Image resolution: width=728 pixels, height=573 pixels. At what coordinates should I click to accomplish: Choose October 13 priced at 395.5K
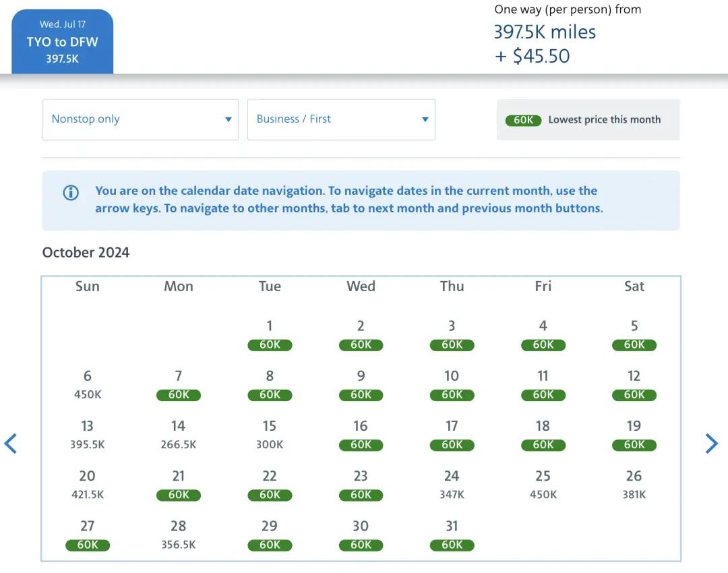(88, 435)
